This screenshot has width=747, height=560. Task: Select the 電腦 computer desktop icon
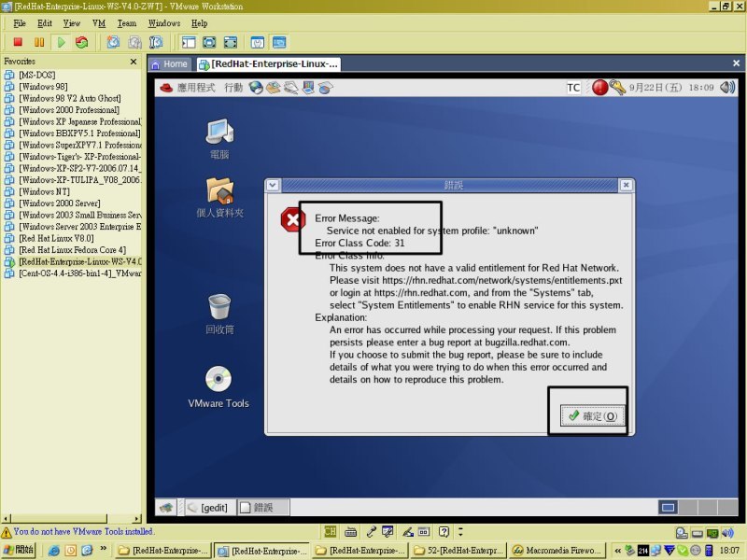click(219, 139)
